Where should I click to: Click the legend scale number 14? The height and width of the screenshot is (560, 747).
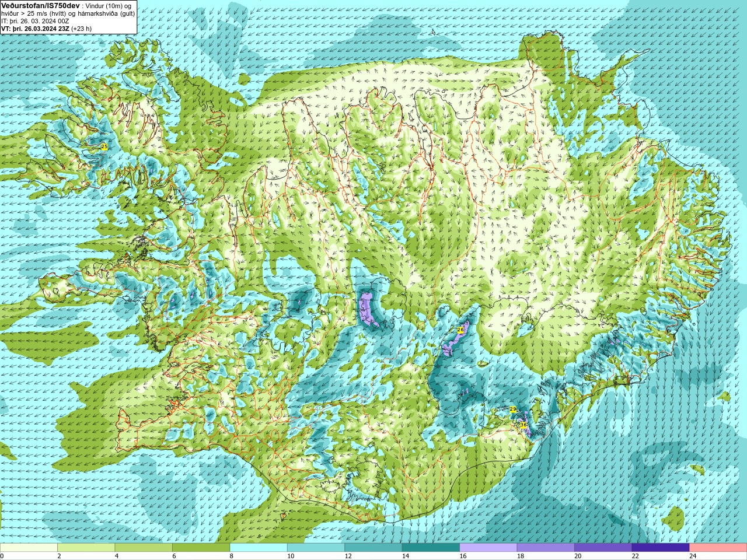[406, 556]
